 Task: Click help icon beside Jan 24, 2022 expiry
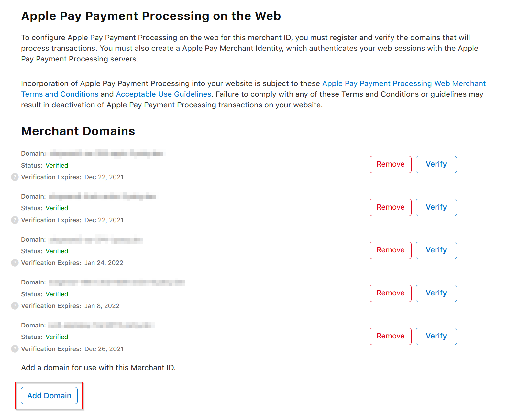(x=15, y=263)
